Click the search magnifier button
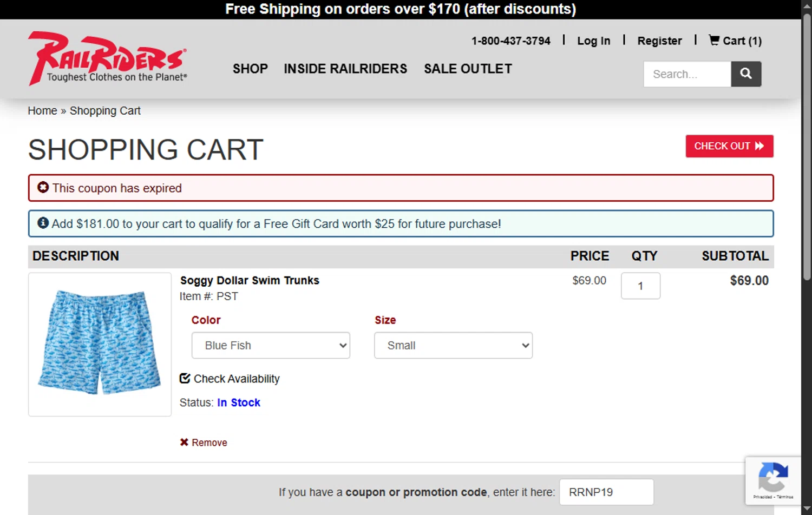Screen dimensions: 812x515 [x=746, y=74]
